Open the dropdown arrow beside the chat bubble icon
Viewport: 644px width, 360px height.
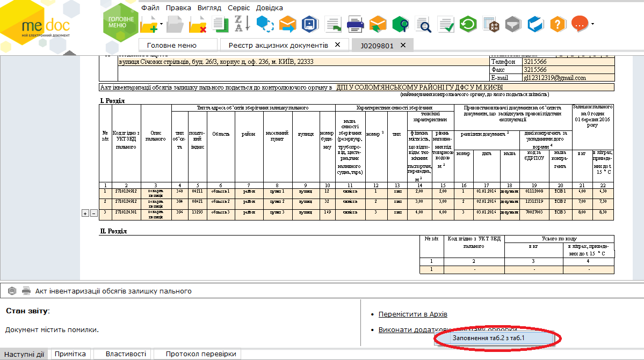(x=592, y=24)
